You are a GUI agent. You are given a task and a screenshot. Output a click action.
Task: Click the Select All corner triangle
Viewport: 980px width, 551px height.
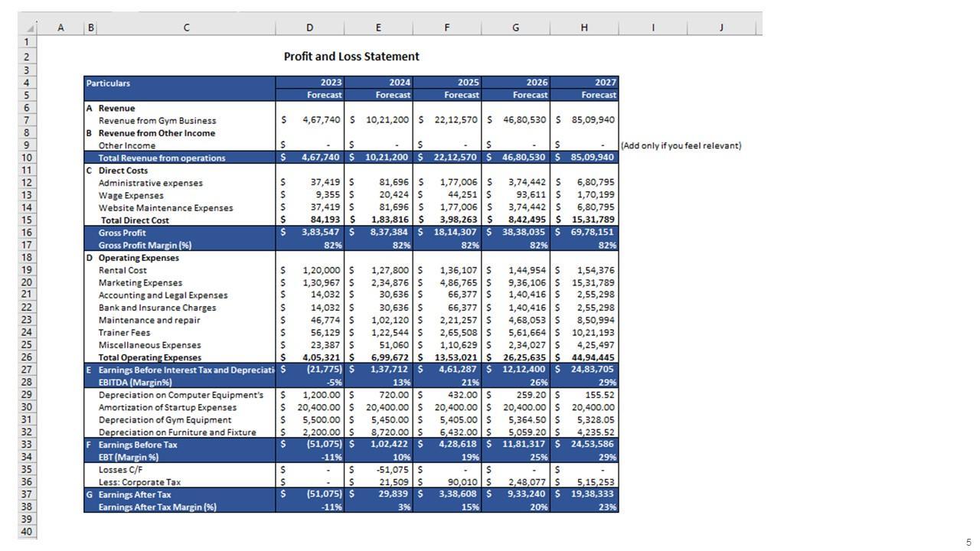[x=30, y=28]
